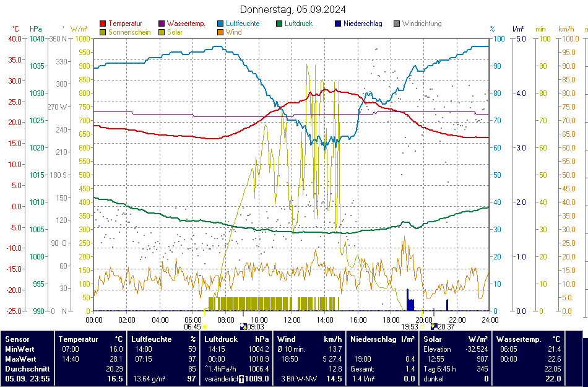588x387 pixels.
Task: Click the sunset marker at 19:53
Action: (x=423, y=326)
